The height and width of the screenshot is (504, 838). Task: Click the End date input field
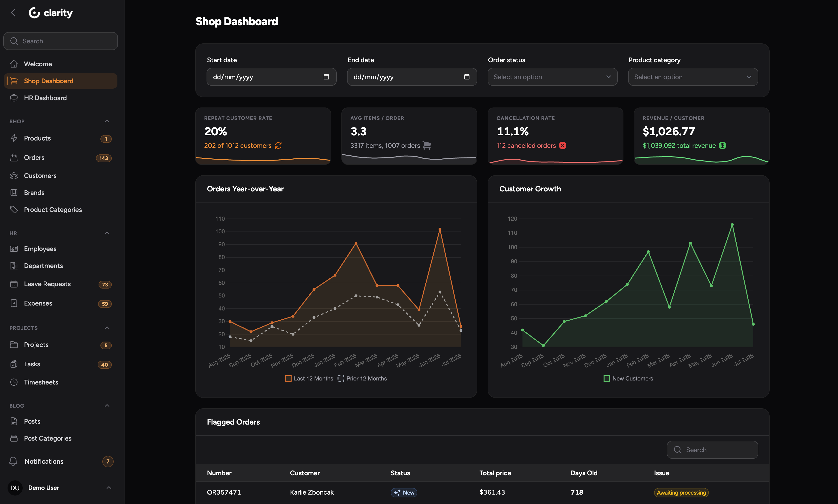click(412, 77)
